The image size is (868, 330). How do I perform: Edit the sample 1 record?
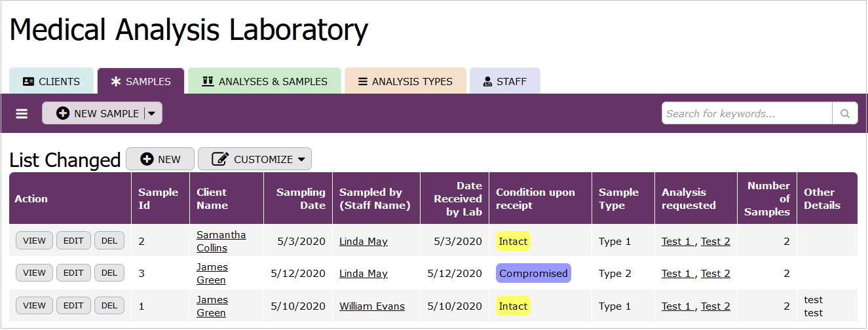[73, 305]
